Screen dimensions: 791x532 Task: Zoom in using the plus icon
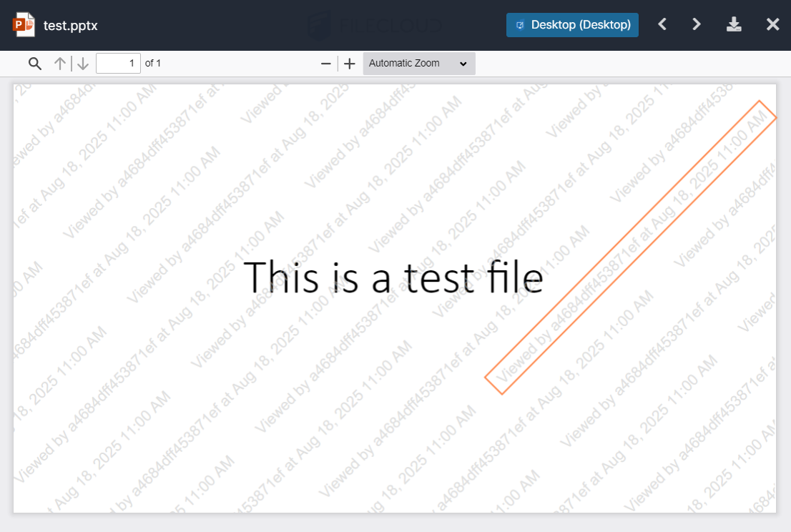[x=349, y=63]
